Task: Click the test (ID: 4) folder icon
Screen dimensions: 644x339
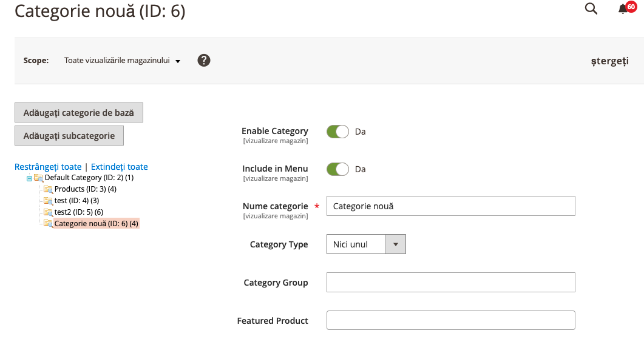Action: pyautogui.click(x=49, y=201)
